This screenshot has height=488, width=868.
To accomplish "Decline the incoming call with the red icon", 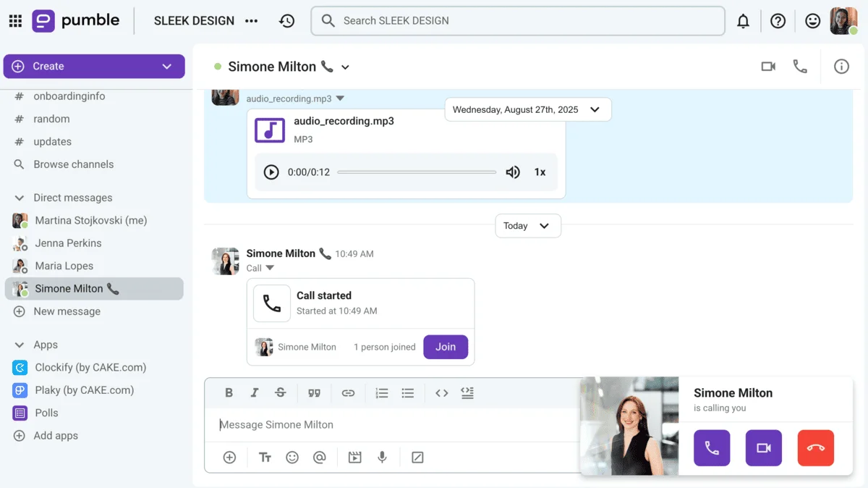I will (816, 447).
